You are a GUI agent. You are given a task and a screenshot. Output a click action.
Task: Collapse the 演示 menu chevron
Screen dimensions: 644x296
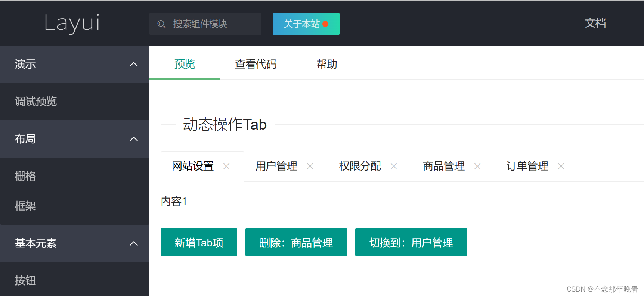click(134, 64)
